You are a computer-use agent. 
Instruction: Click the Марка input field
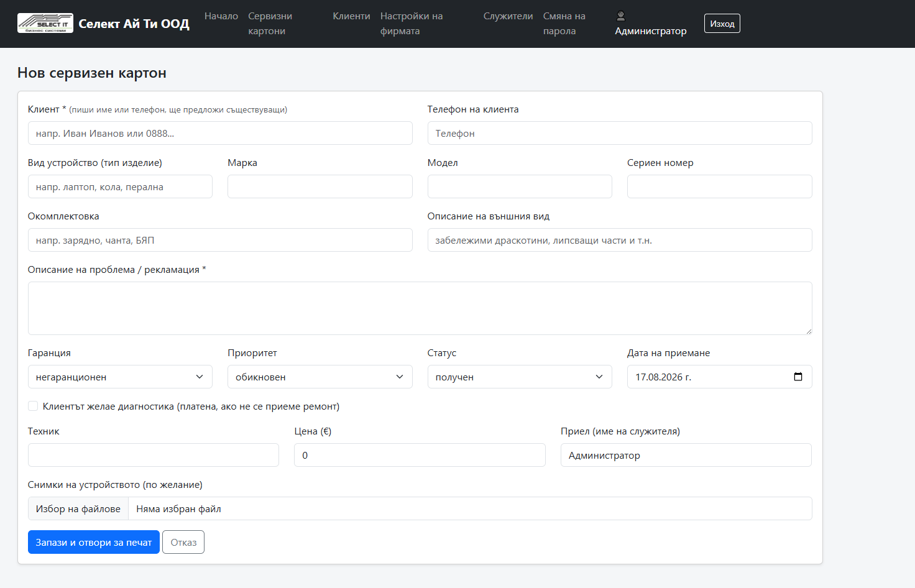click(320, 186)
